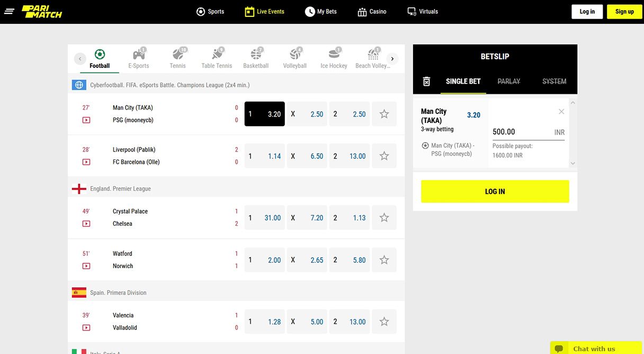Screen dimensions: 644x354
Task: Favorite the Valencia vs Valladolid match
Action: point(384,322)
